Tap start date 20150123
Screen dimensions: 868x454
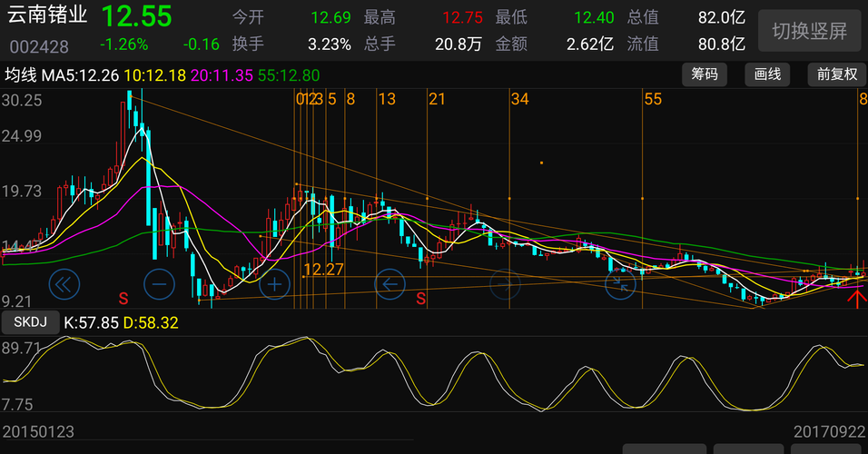[38, 432]
